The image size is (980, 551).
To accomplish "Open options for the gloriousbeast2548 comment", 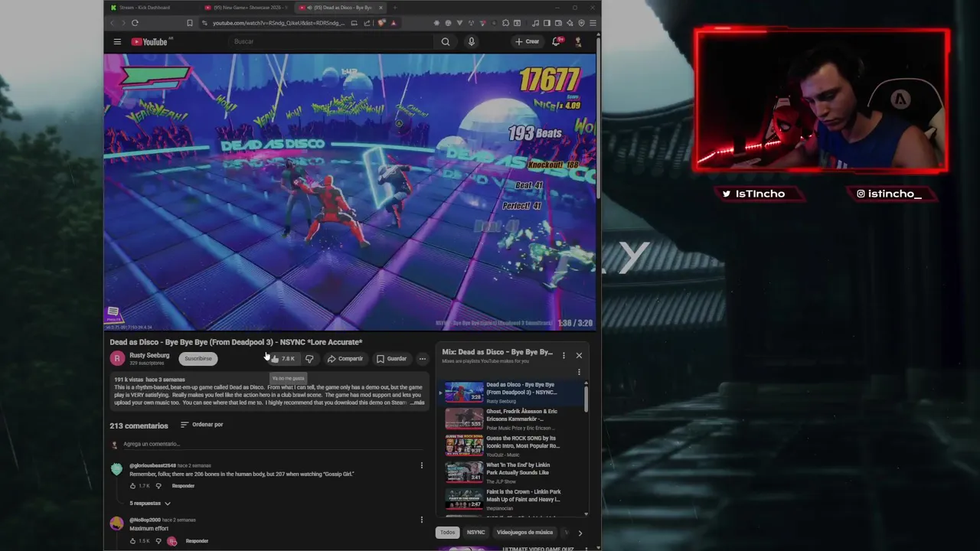I will pyautogui.click(x=421, y=465).
